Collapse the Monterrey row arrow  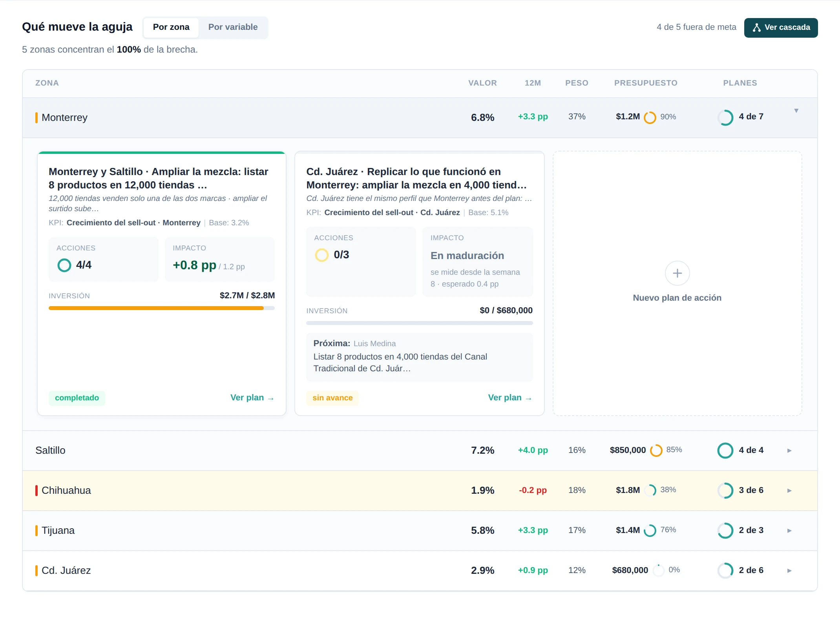[796, 111]
